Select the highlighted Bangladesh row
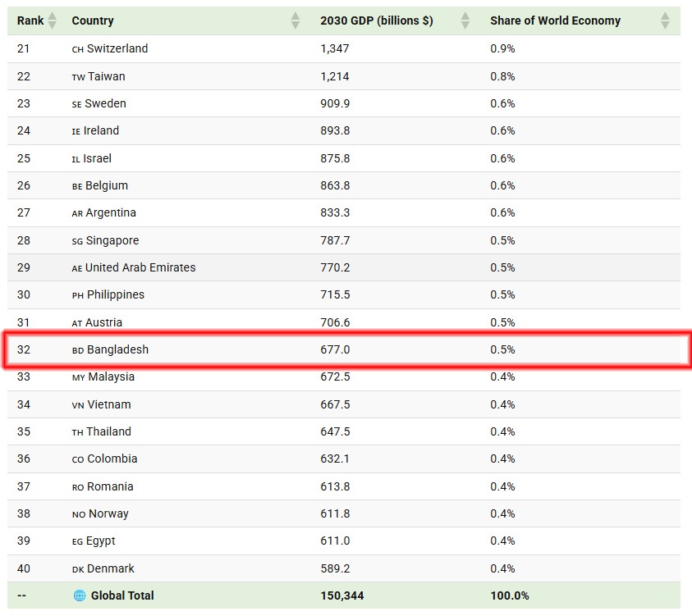 pos(347,349)
